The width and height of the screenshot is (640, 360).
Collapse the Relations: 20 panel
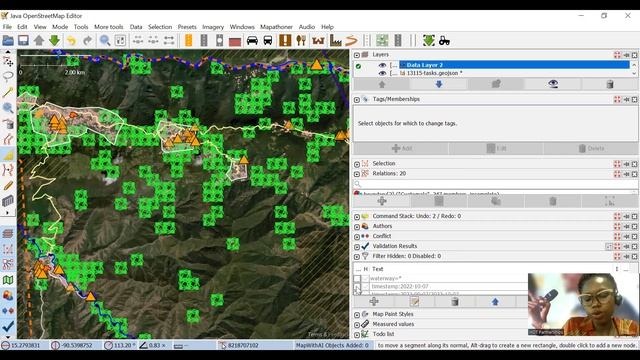[357, 174]
